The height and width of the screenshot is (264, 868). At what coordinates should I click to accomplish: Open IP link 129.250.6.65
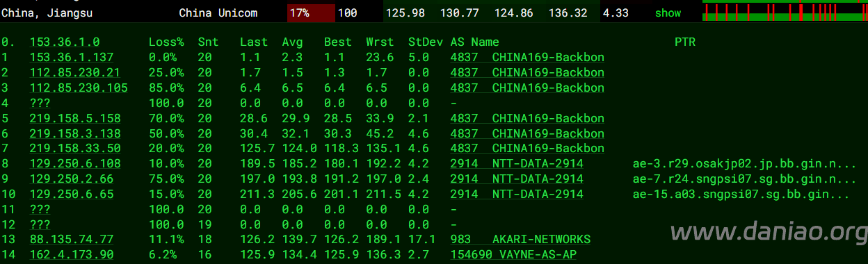tap(71, 195)
